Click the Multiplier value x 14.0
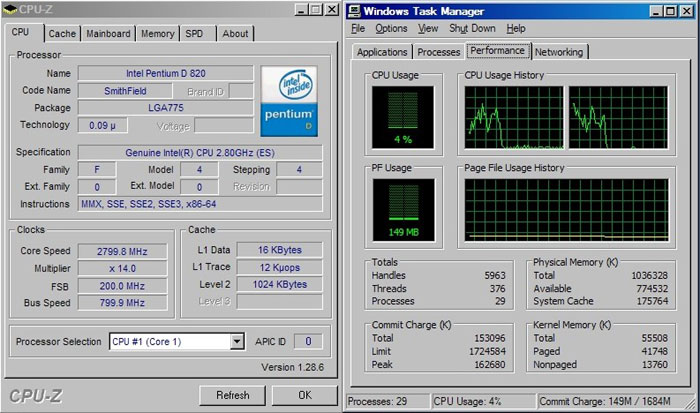Screen dimensions: 700x413 [x=123, y=268]
